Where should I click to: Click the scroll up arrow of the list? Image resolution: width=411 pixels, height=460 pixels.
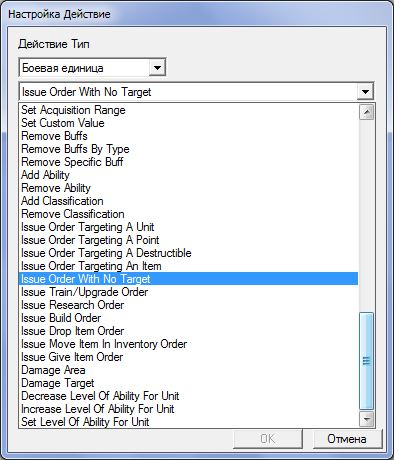click(x=367, y=112)
